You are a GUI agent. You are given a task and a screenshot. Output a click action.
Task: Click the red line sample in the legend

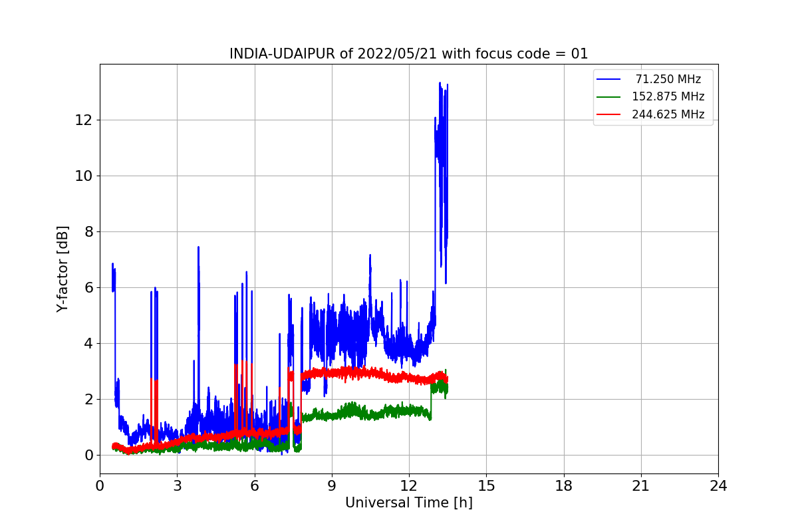tap(608, 114)
